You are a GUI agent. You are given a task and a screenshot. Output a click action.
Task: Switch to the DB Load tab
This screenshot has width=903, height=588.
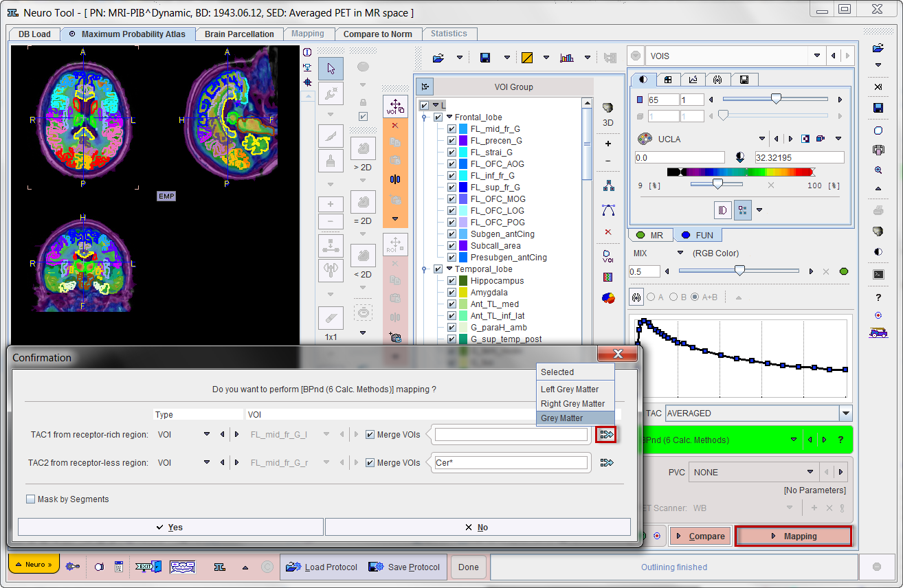coord(34,34)
